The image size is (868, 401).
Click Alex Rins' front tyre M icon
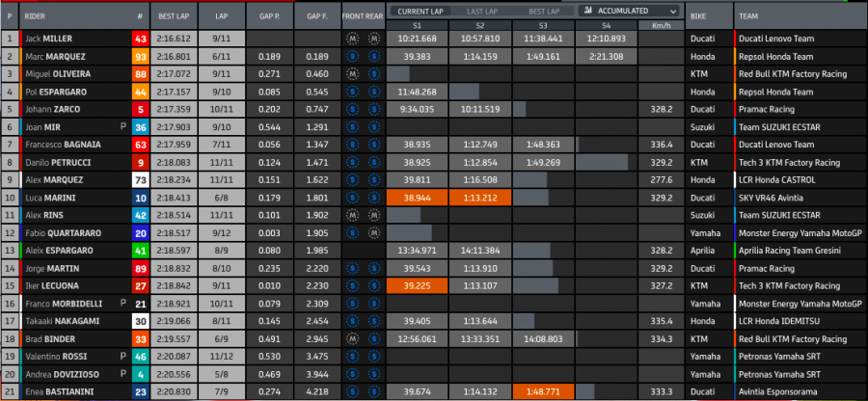pyautogui.click(x=354, y=215)
